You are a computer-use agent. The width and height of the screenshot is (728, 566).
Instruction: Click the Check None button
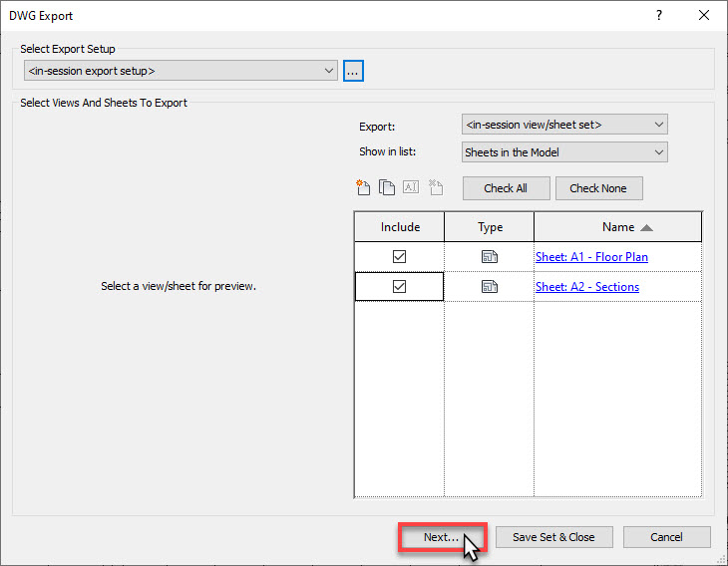[599, 188]
